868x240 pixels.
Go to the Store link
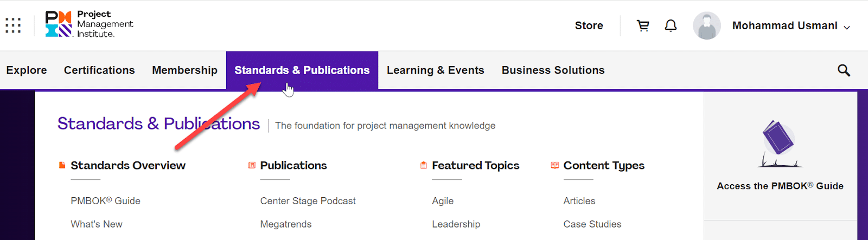point(589,25)
